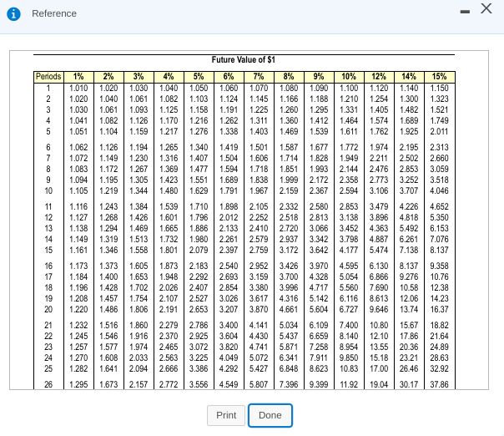The width and height of the screenshot is (504, 436).
Task: Click the period 26 value 37.86
Action: click(439, 384)
